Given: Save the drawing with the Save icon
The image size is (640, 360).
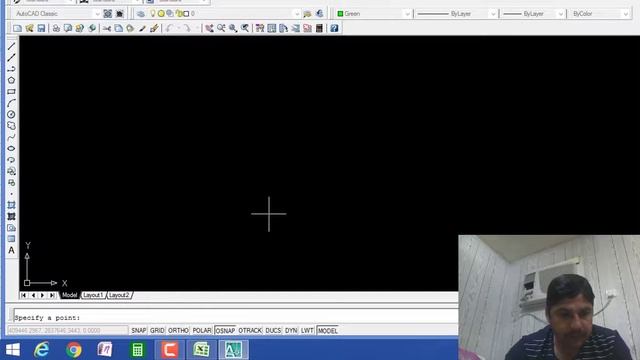Looking at the screenshot, I should (x=41, y=28).
